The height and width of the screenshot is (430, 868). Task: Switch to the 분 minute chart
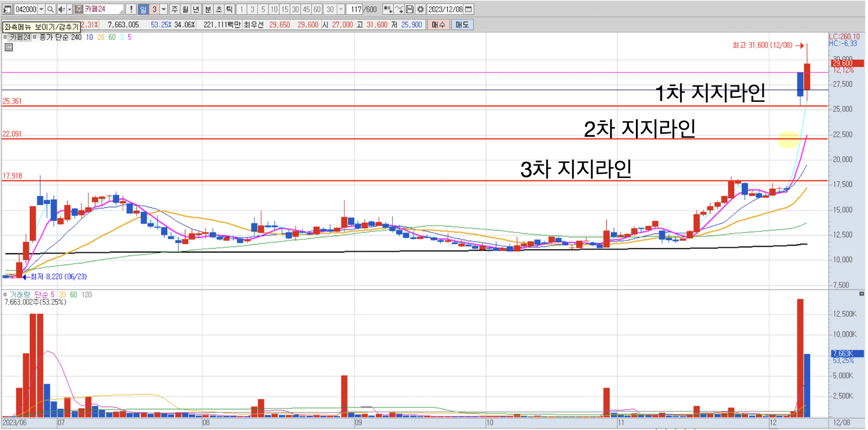tap(208, 9)
